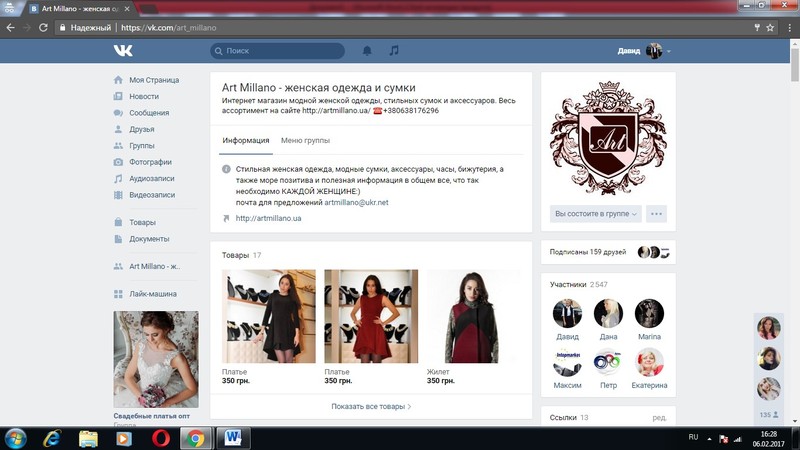Open member Дана's avatar

coord(608,313)
